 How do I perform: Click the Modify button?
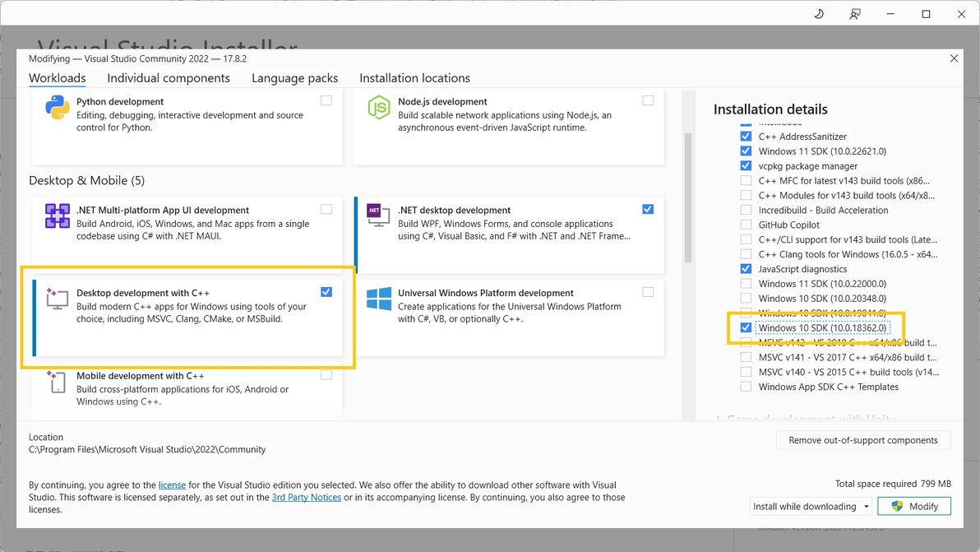click(x=913, y=507)
